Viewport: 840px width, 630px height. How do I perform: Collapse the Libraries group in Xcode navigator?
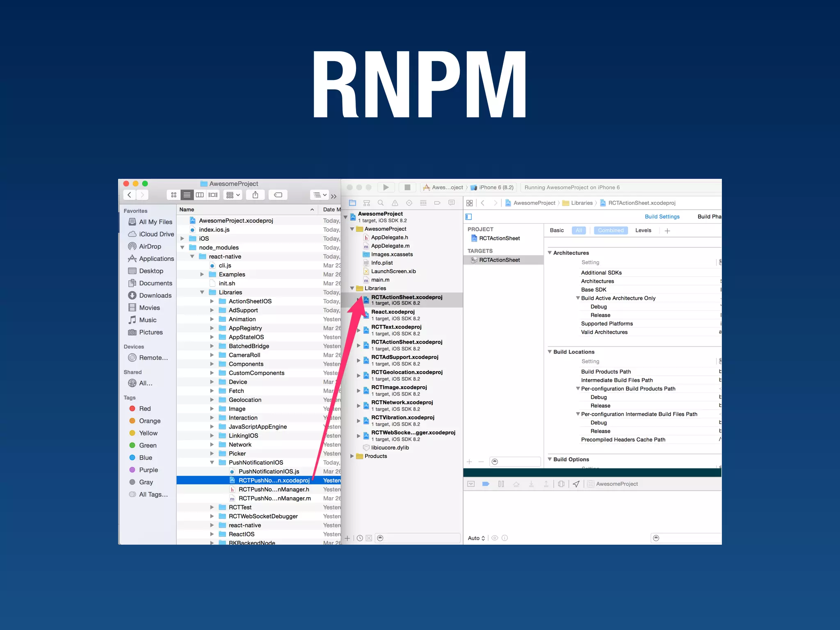[352, 288]
